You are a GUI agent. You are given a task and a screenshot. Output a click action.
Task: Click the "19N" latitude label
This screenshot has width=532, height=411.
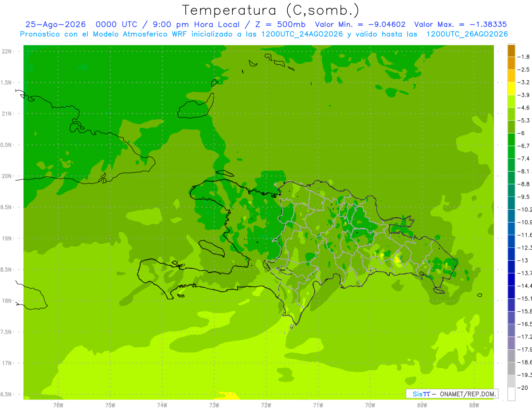click(x=7, y=239)
